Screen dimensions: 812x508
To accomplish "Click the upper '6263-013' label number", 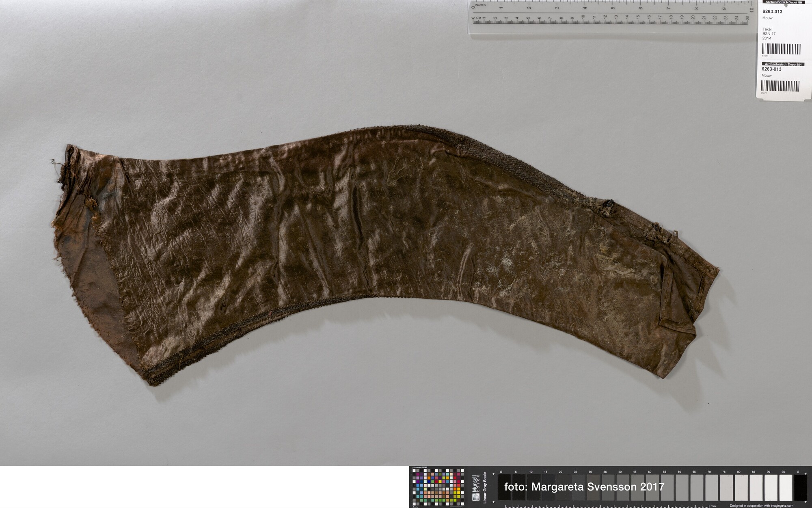I will [772, 11].
